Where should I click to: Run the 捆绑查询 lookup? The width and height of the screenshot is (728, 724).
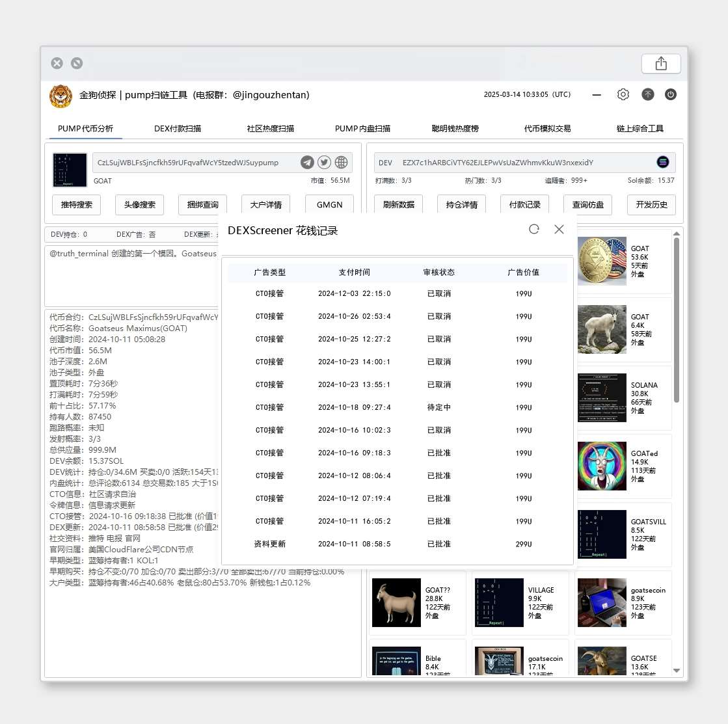[x=203, y=205]
